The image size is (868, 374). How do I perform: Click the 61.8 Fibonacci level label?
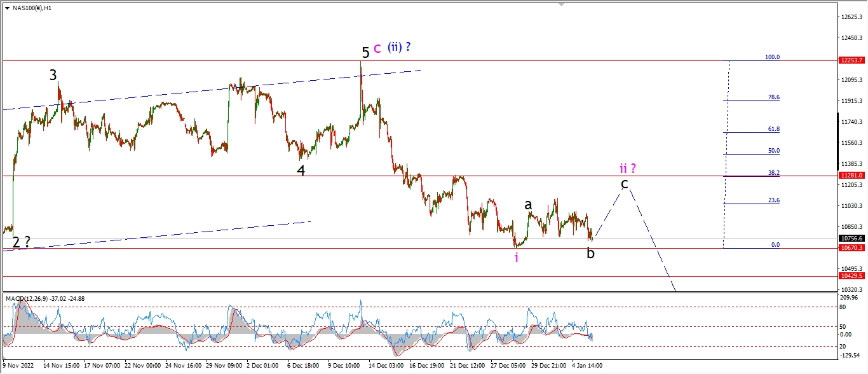click(x=774, y=129)
